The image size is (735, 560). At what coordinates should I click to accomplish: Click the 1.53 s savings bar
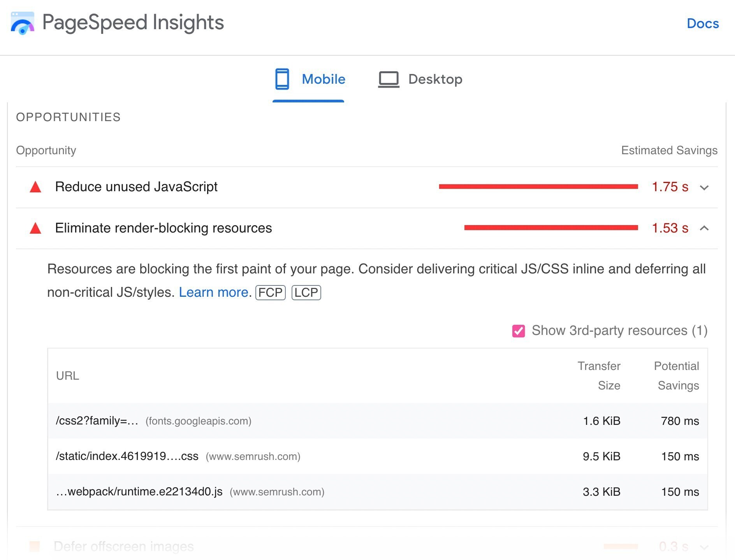click(551, 228)
